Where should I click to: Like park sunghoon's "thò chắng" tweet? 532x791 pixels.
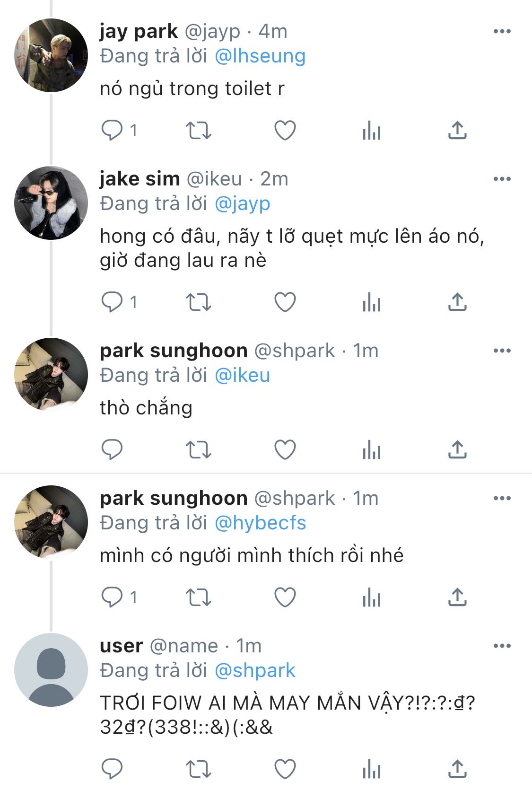(285, 450)
